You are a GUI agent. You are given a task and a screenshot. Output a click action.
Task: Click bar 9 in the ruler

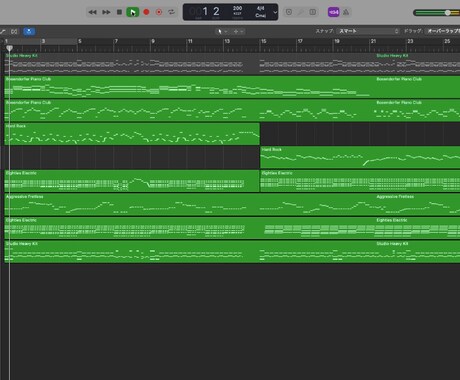153,41
